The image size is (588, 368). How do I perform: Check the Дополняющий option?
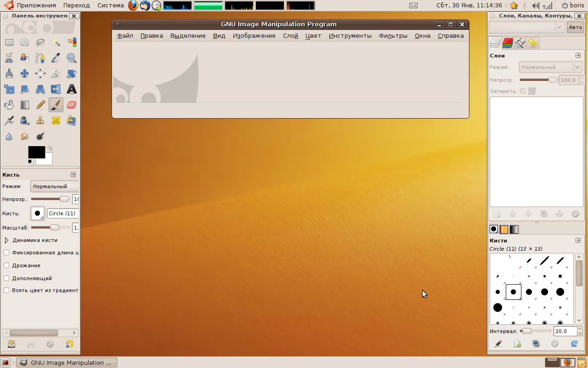(6, 278)
